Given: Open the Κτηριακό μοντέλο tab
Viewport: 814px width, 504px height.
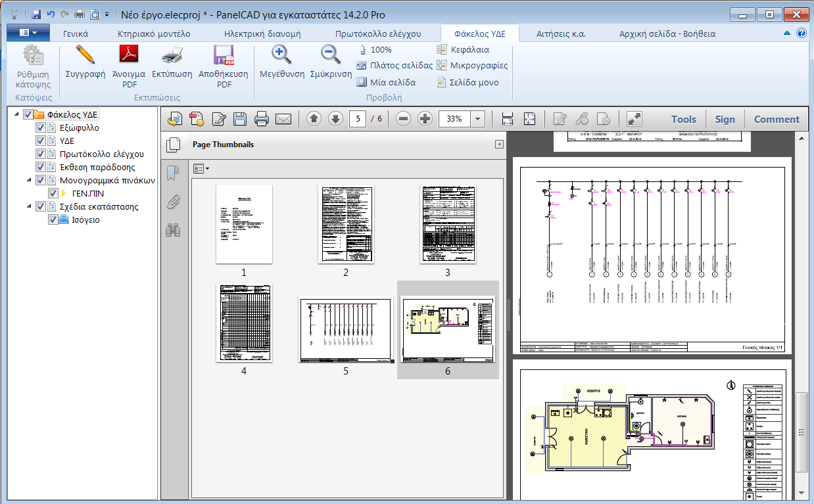Looking at the screenshot, I should coord(154,34).
